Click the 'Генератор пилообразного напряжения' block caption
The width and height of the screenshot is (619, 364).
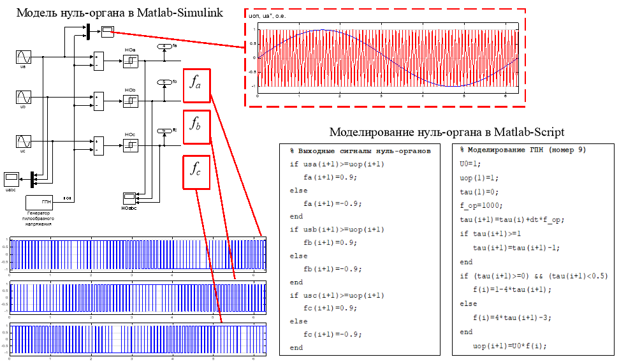[x=38, y=218]
